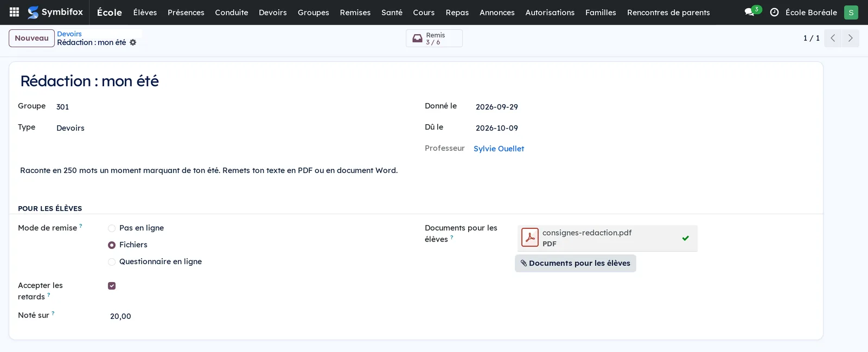Click the description text starting Raconte en 250 mots
The width and height of the screenshot is (868, 352).
pos(209,170)
